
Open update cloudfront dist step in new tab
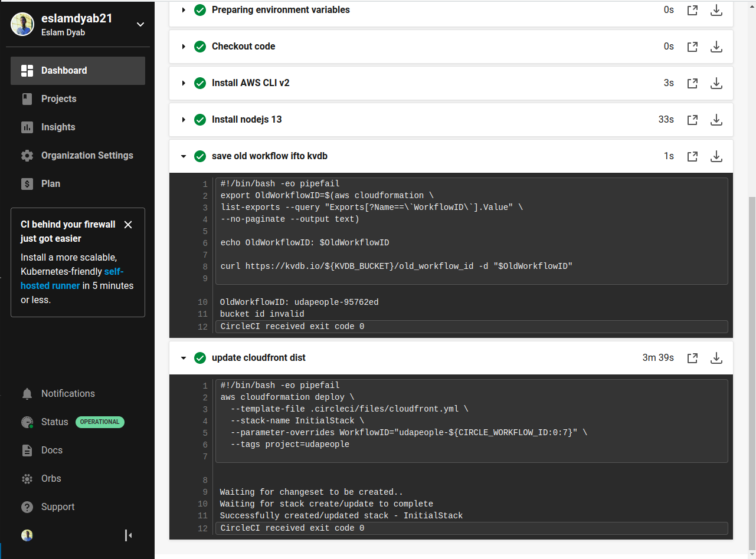693,358
